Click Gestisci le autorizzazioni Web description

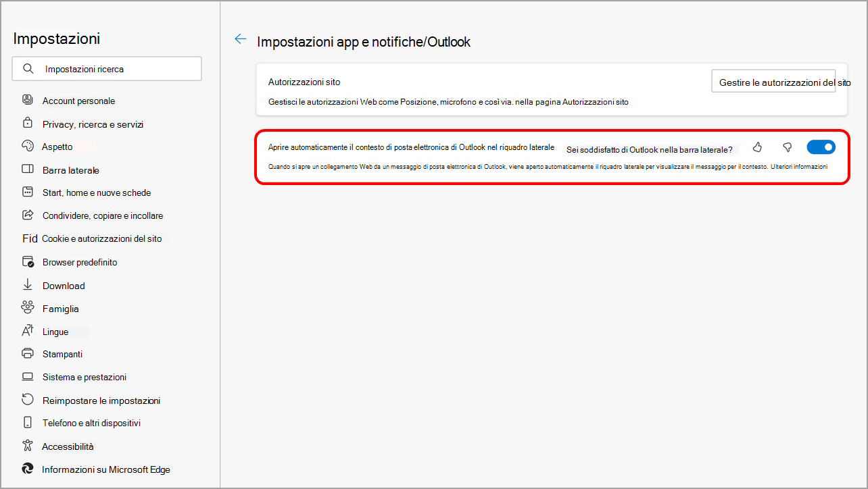tap(448, 102)
